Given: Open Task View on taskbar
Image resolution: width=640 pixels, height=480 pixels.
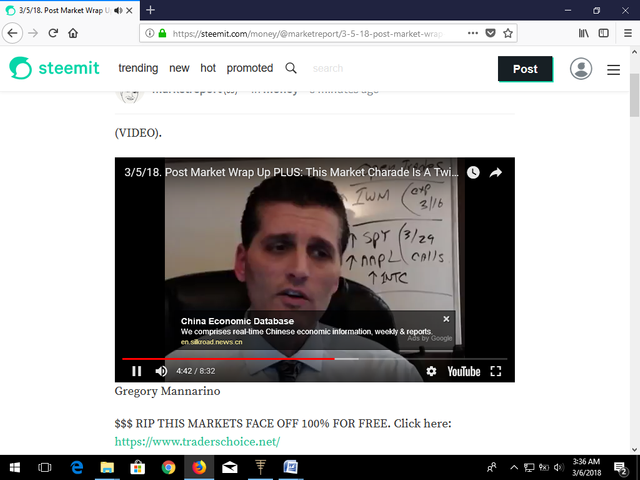Looking at the screenshot, I should [x=45, y=467].
